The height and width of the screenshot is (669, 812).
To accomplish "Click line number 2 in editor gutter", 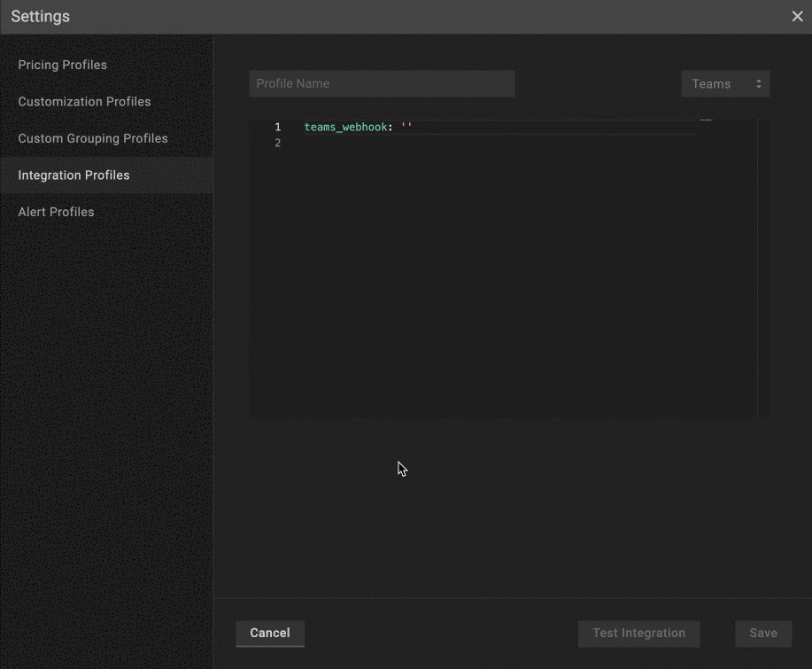I will click(277, 144).
